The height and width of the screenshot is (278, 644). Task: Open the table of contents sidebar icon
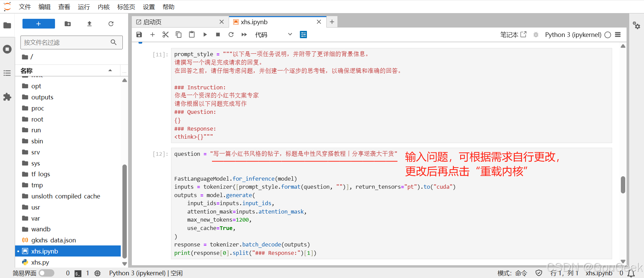(7, 73)
